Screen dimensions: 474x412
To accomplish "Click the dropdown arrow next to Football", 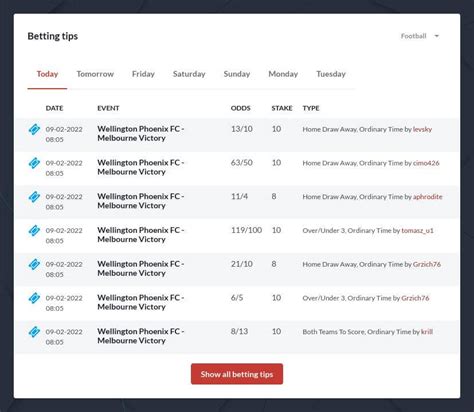I will (437, 36).
